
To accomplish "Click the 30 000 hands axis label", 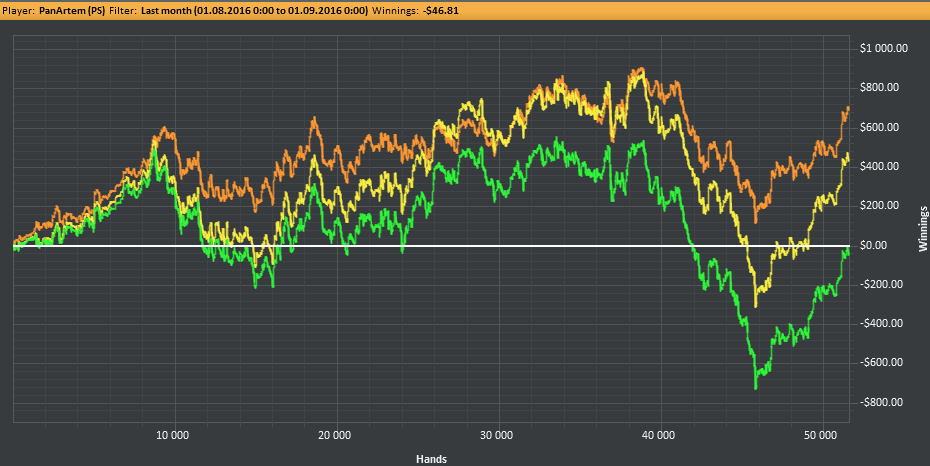I will [x=496, y=436].
